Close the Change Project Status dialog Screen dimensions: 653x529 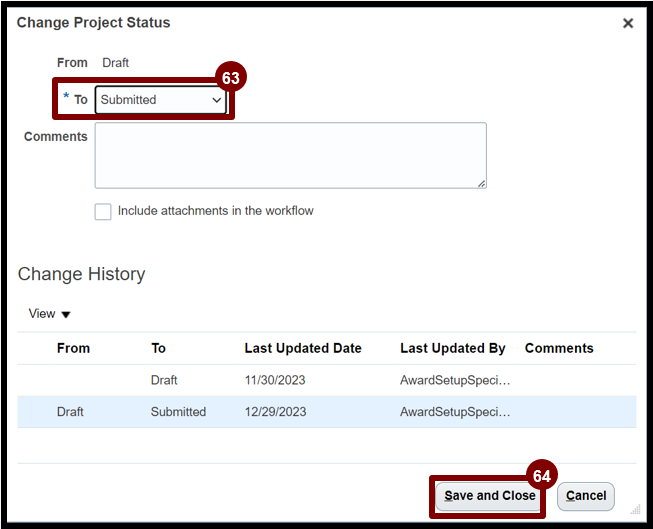(628, 23)
